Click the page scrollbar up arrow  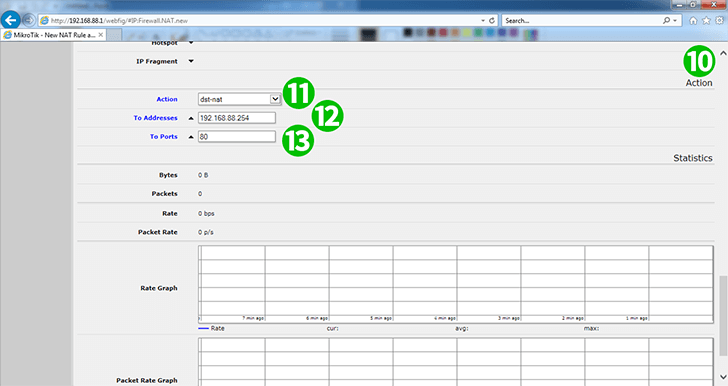pos(723,53)
